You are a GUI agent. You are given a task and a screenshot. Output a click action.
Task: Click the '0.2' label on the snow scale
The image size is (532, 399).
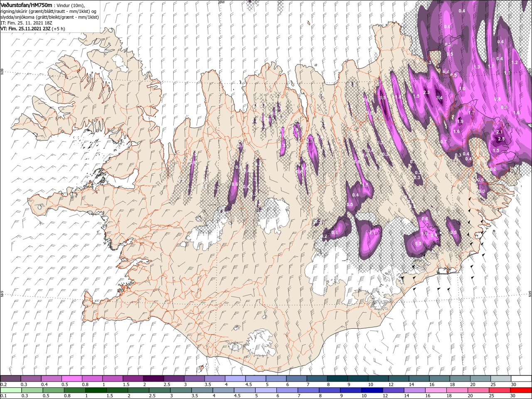pyautogui.click(x=3, y=384)
